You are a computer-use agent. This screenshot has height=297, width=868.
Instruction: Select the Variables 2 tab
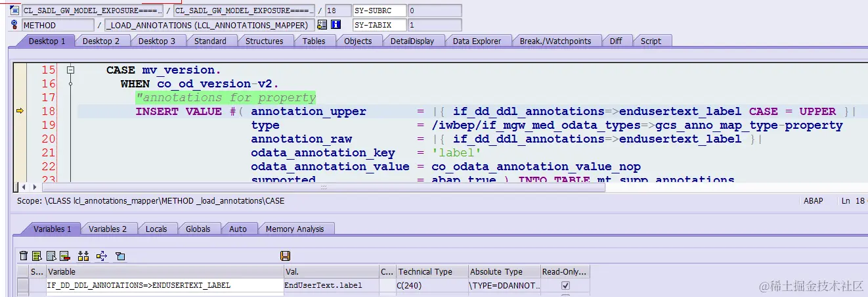point(108,229)
